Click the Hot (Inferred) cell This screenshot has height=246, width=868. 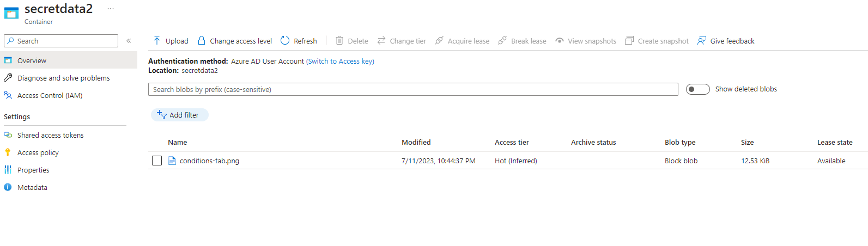[516, 161]
